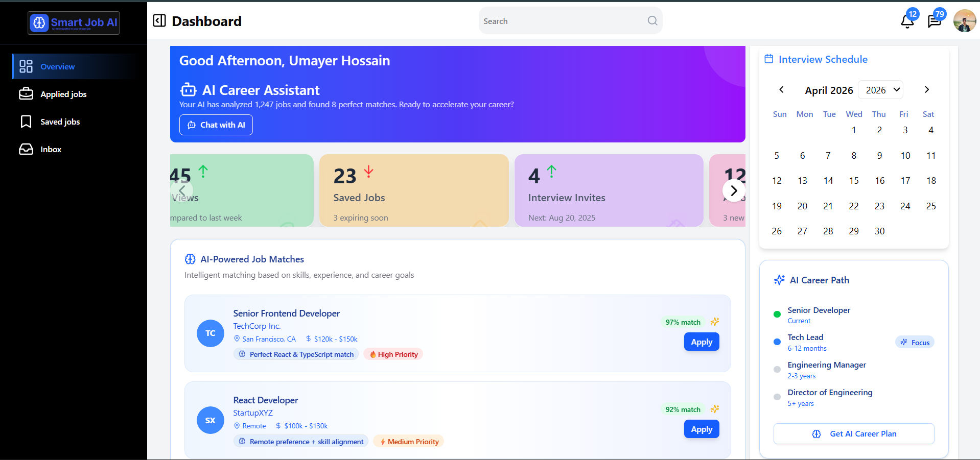Viewport: 980px width, 460px height.
Task: Focus the Search input field
Action: pos(562,21)
